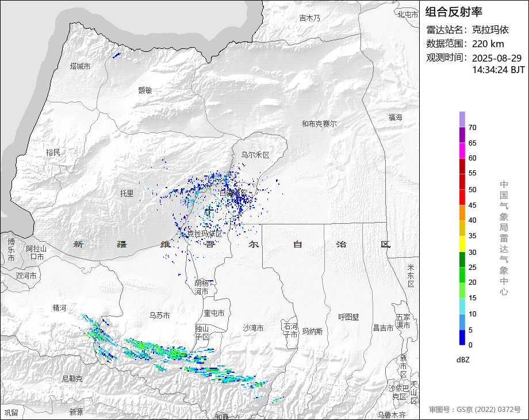Click the 塔城市 map label
This screenshot has height=420, width=529.
tap(80, 66)
